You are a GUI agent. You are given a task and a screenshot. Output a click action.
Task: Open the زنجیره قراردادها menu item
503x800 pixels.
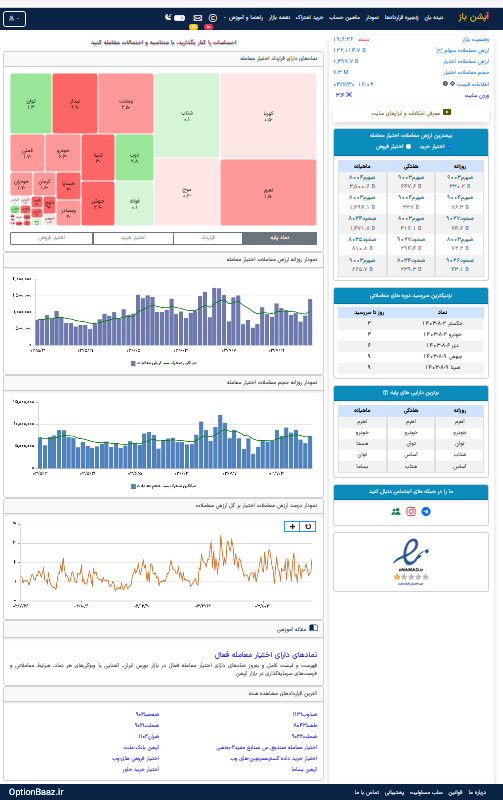click(x=401, y=18)
